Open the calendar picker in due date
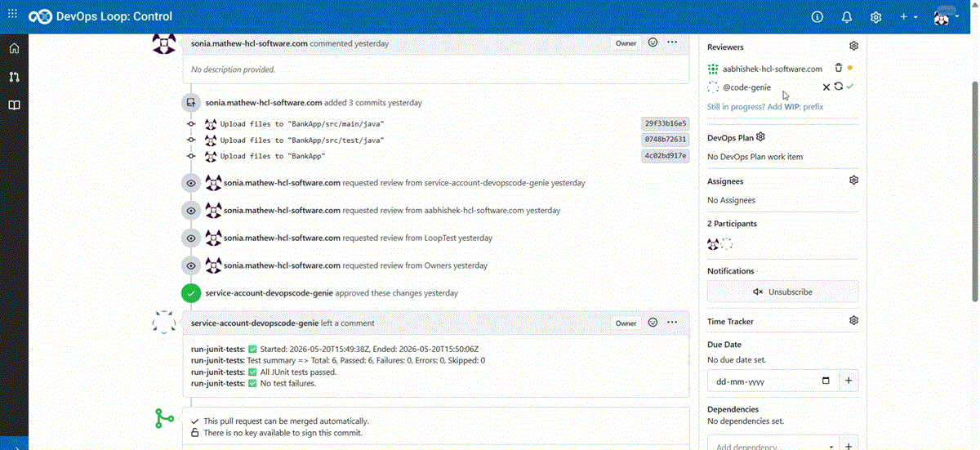Viewport: 980px width, 450px height. [x=826, y=381]
